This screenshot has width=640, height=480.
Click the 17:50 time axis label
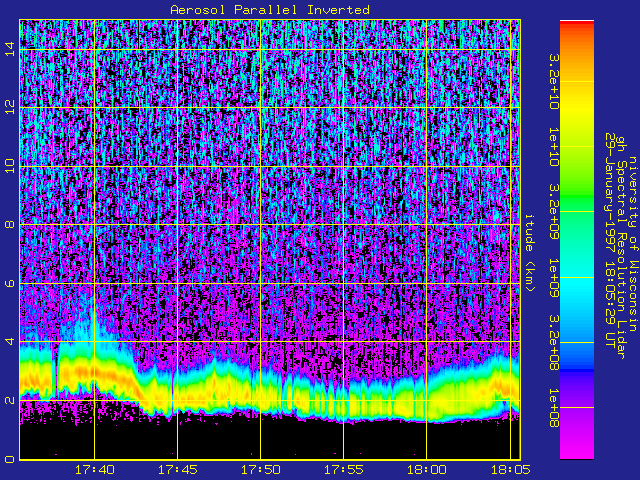point(260,470)
